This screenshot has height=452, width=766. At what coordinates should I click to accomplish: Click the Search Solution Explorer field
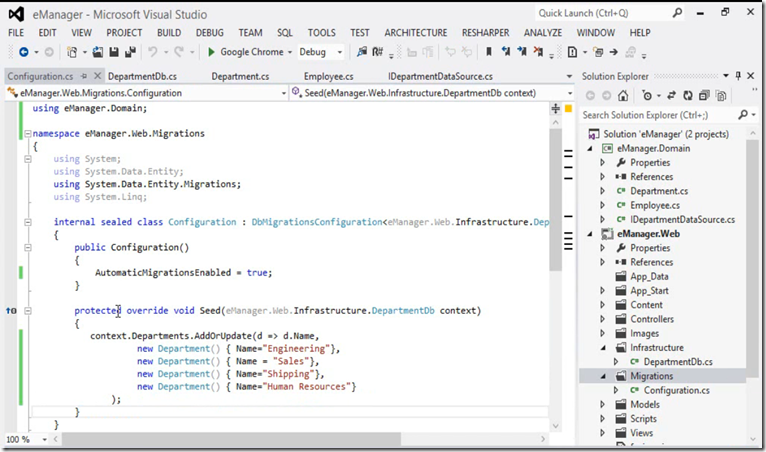660,115
